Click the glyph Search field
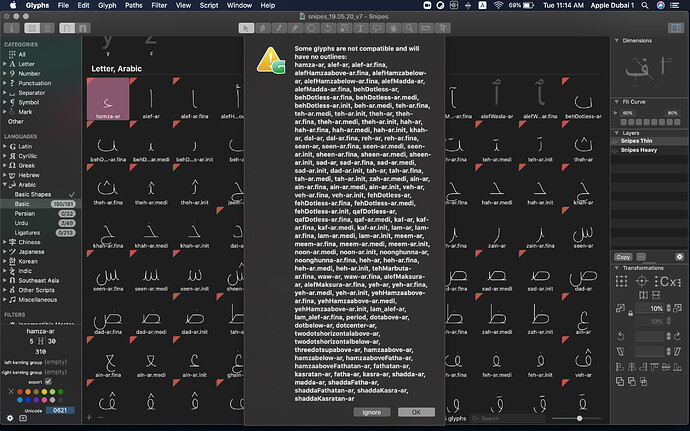 coord(507,418)
